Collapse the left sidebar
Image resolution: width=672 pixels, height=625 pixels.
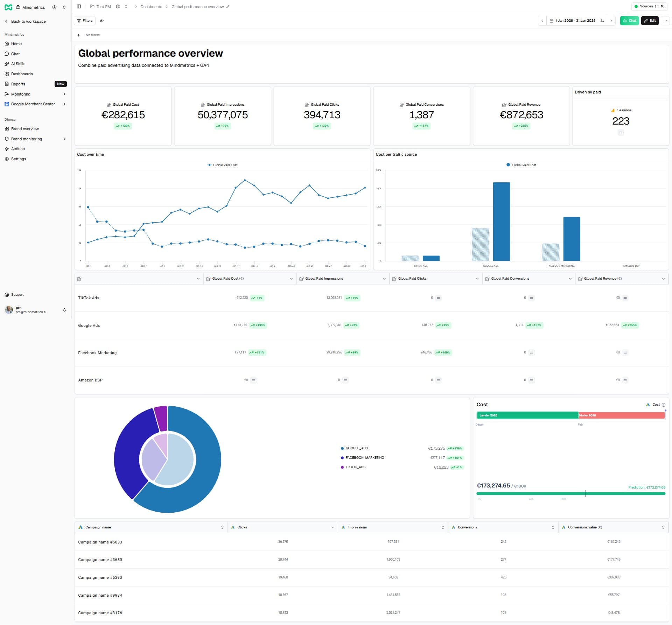79,6
